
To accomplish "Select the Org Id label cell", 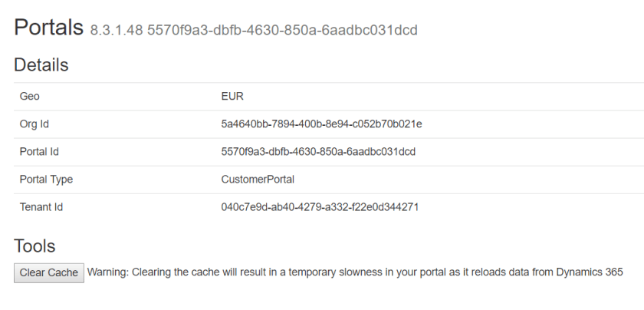I will [x=34, y=124].
